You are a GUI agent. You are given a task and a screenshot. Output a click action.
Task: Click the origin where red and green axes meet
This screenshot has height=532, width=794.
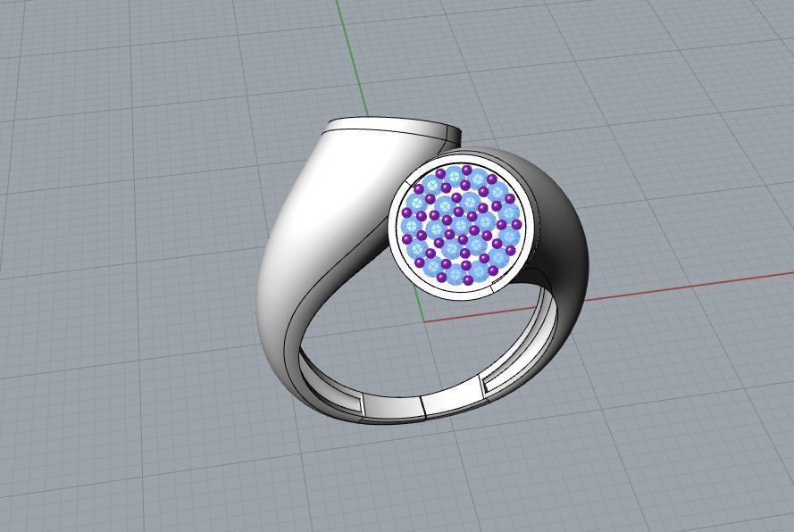coord(423,320)
